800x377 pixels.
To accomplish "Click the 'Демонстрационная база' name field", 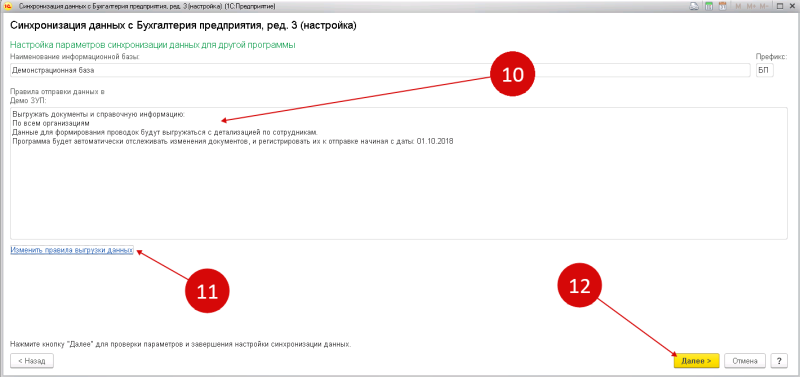I will (380, 70).
